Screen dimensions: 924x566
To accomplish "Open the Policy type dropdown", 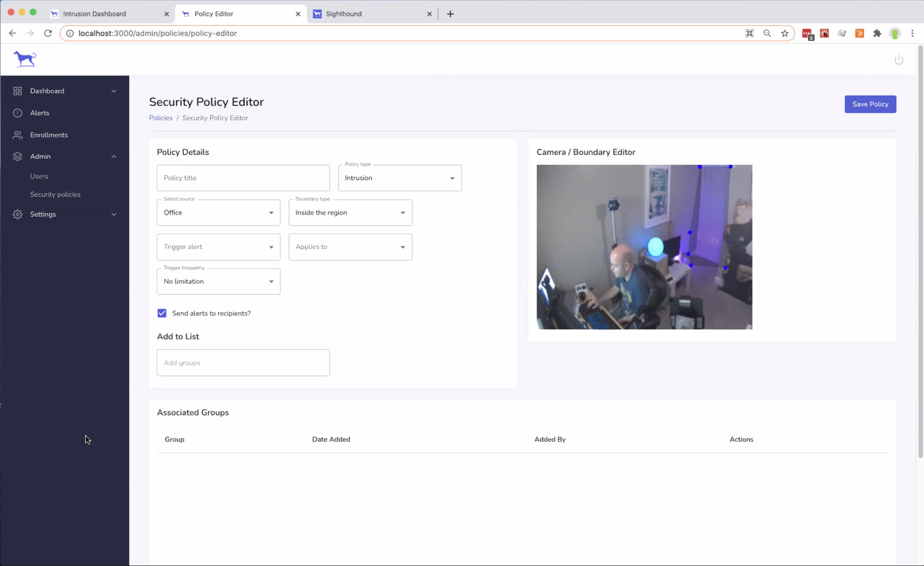I will click(400, 178).
